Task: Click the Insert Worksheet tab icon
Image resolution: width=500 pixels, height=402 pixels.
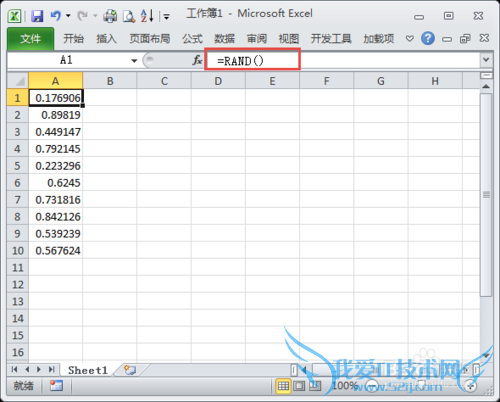Action: [130, 370]
